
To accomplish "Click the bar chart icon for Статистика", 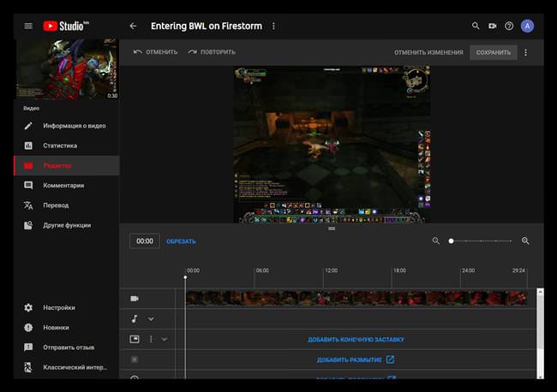I will [x=28, y=146].
